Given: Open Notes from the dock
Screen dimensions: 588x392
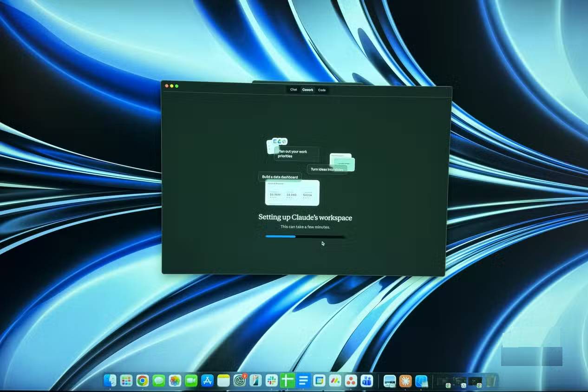Looking at the screenshot, I should tap(223, 381).
